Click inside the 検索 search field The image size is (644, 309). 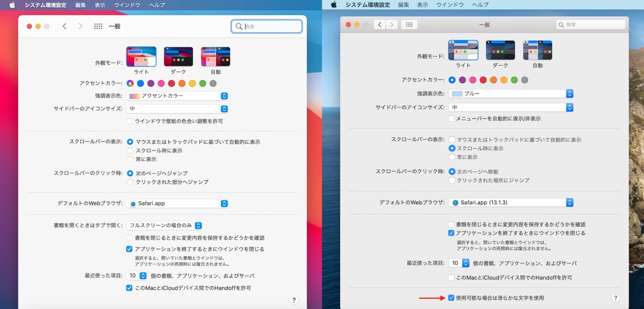266,26
